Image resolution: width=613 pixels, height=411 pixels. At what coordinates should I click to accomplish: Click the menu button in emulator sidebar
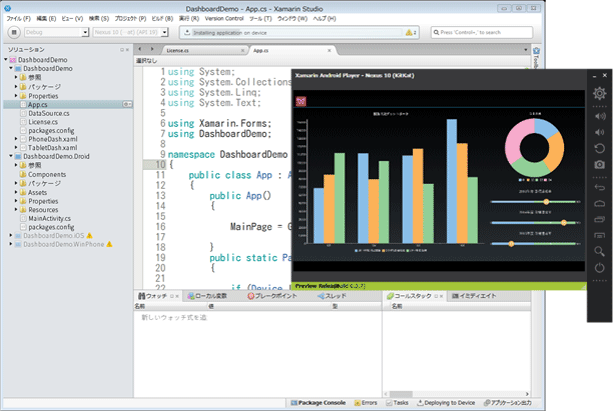[x=599, y=235]
